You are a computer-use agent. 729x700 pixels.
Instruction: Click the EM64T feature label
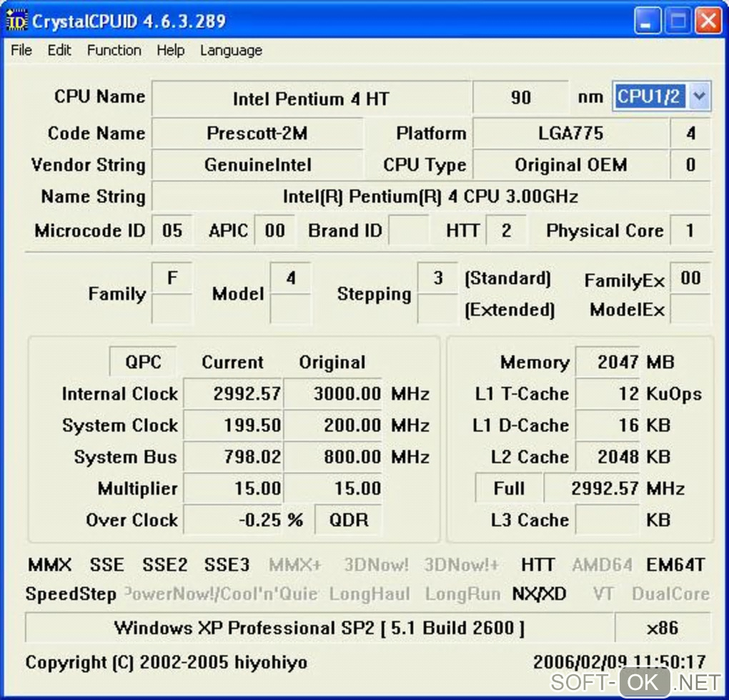tap(676, 565)
